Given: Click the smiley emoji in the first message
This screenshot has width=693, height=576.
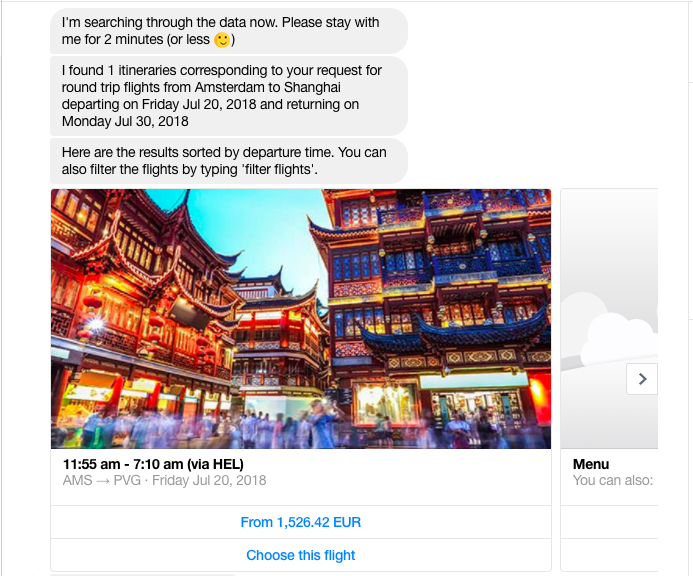Looking at the screenshot, I should click(x=222, y=40).
